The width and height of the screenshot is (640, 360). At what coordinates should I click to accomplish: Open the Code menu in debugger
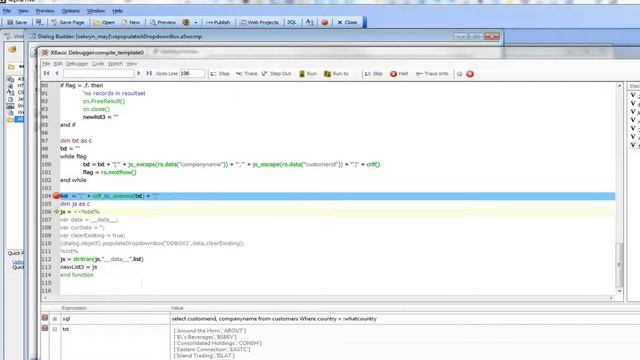[x=98, y=64]
